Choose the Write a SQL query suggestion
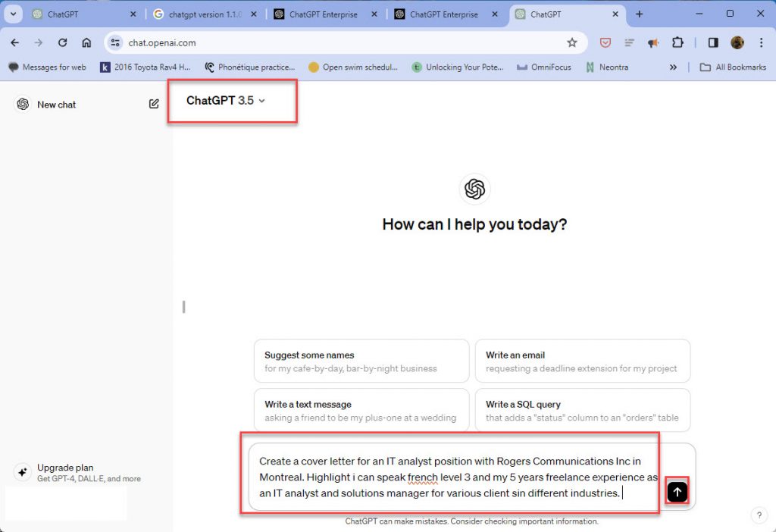This screenshot has width=776, height=532. [x=582, y=411]
